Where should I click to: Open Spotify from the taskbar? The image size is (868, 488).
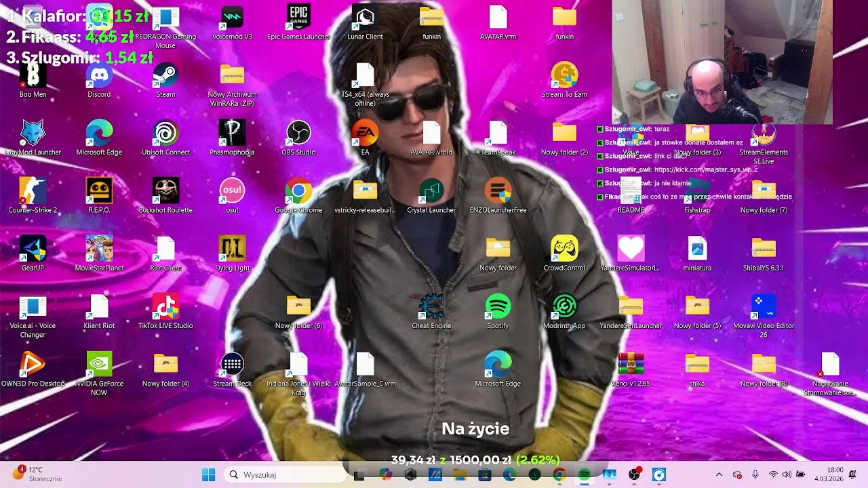(584, 474)
